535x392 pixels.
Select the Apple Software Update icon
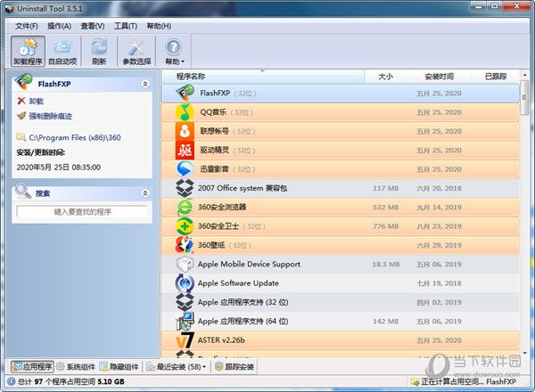coord(185,283)
